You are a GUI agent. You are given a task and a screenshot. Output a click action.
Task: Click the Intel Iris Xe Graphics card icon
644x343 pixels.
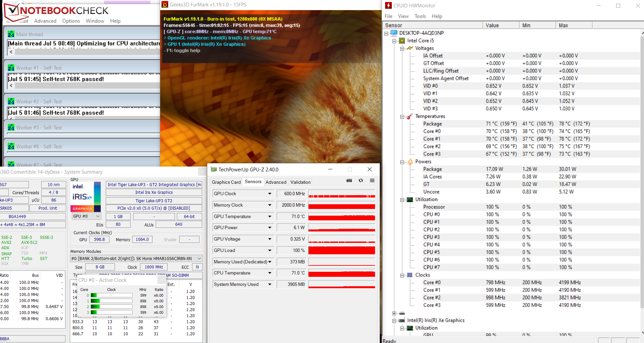(402, 320)
